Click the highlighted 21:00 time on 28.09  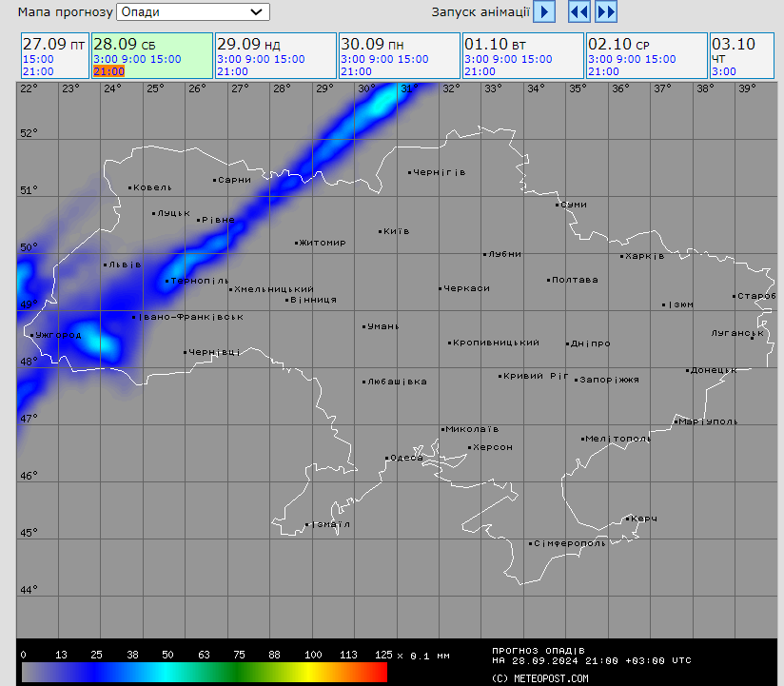click(108, 70)
